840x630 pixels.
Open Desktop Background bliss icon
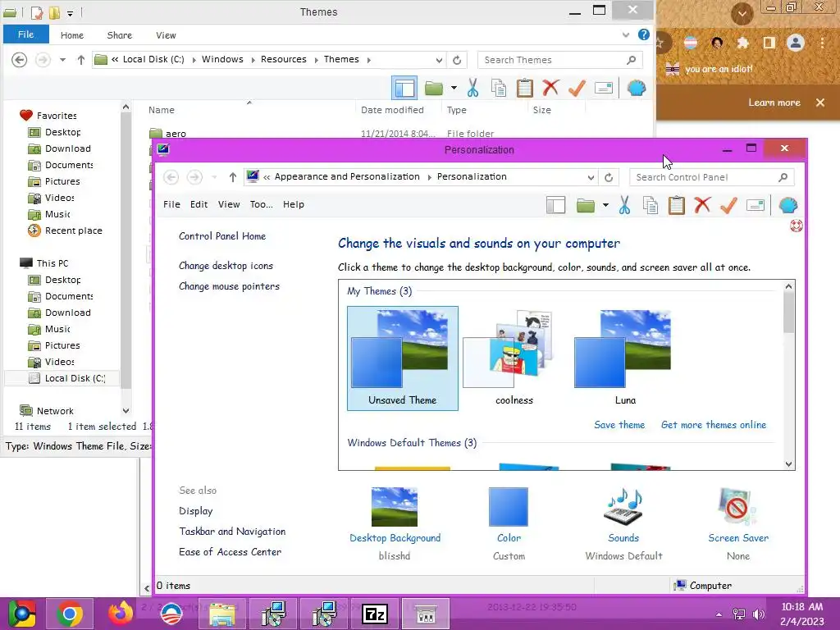pyautogui.click(x=395, y=507)
